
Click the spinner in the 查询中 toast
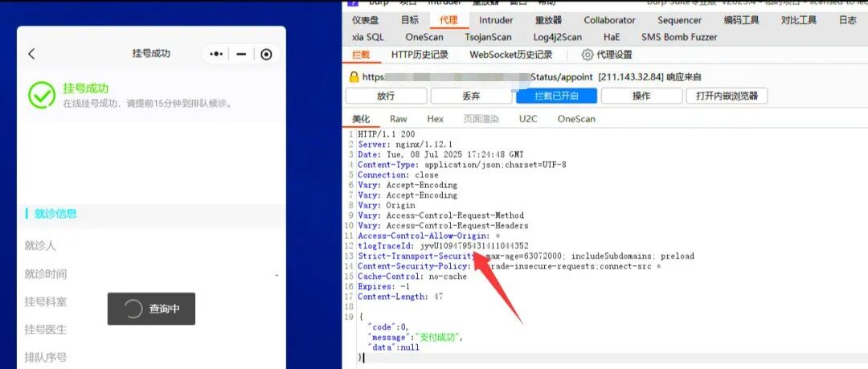point(133,309)
